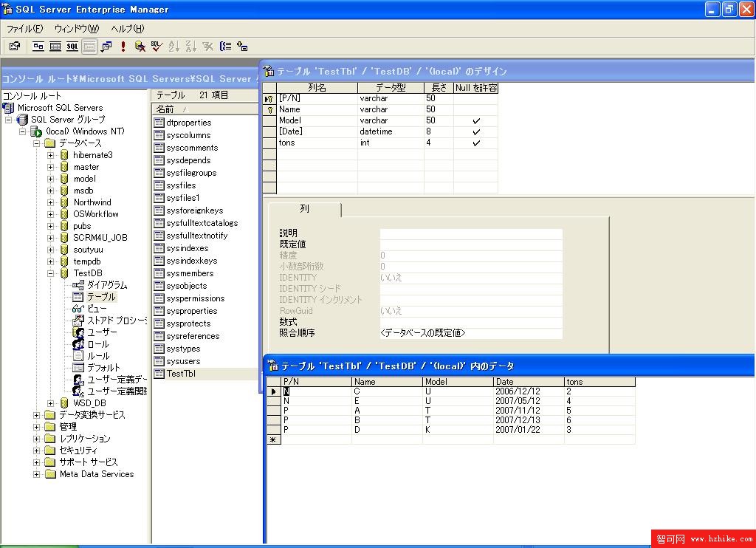
Task: Click the 2007/12/13 date cell
Action: tap(529, 420)
